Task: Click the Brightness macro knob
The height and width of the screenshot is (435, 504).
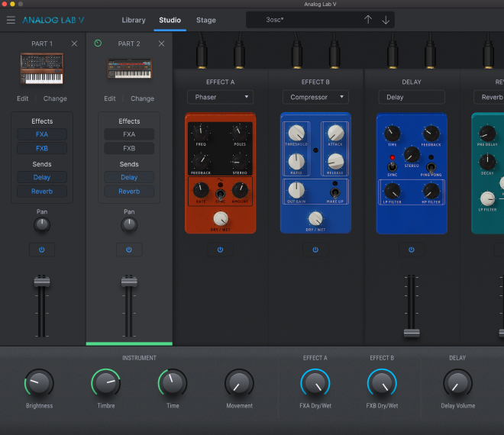Action: click(39, 383)
